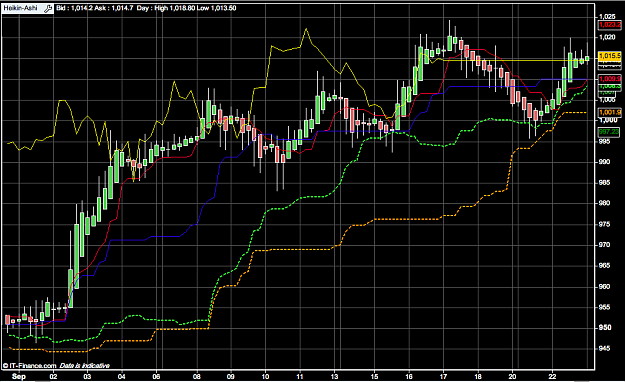
Task: Click the 06 date axis label
Action: coord(156,376)
